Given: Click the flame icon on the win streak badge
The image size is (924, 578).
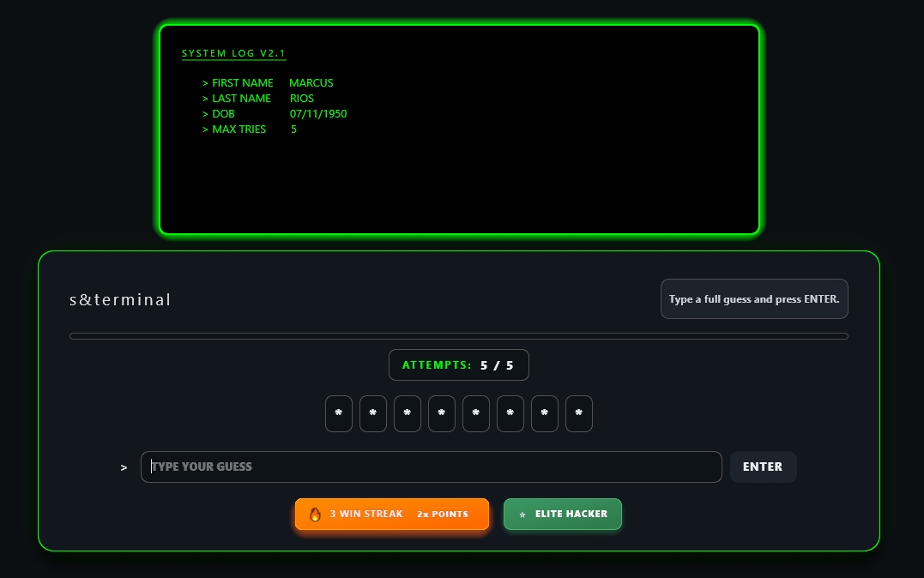Looking at the screenshot, I should (315, 515).
